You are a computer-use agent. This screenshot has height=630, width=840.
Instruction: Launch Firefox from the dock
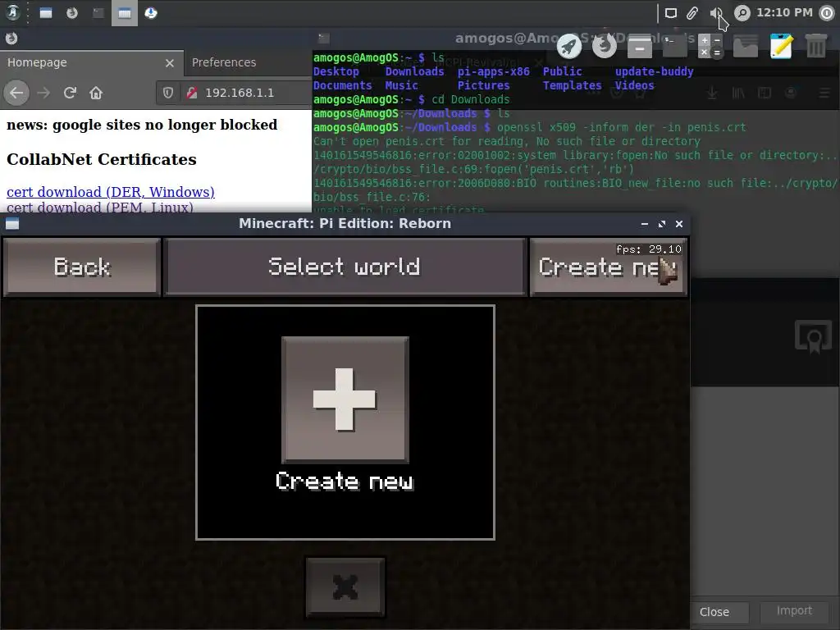[605, 47]
